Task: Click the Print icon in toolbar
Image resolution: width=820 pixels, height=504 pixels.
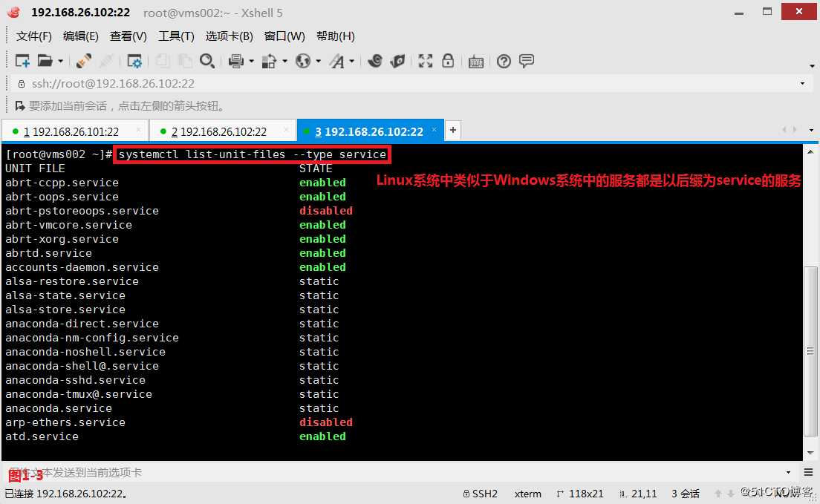Action: point(236,61)
